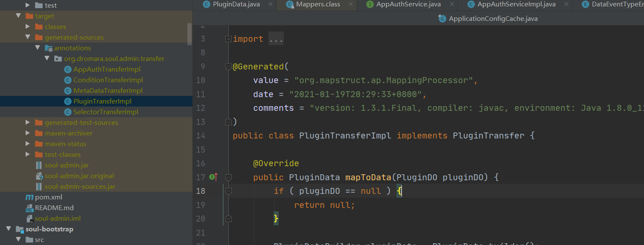Viewport: 644px width, 245px height.
Task: Select MetaDataTransferImpl in project tree
Action: [108, 90]
